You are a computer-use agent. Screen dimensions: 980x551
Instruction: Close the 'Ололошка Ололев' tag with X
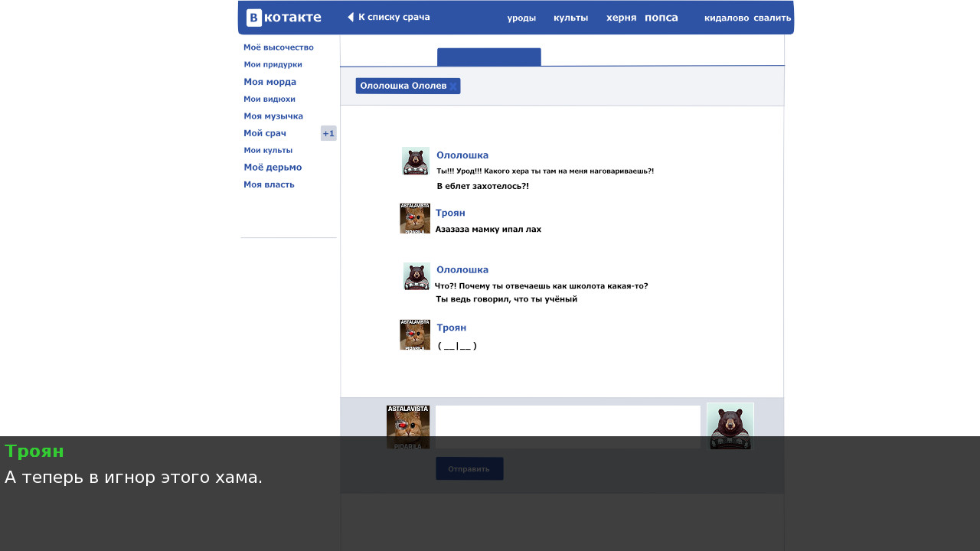coord(453,86)
